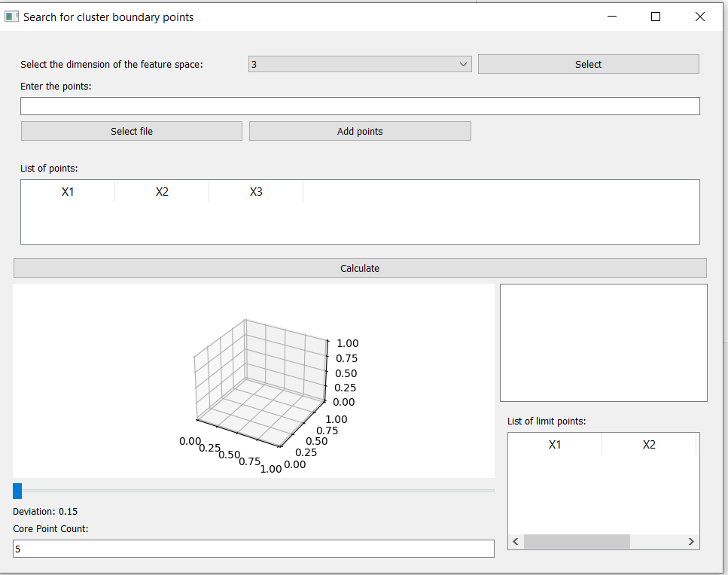728x575 pixels.
Task: Focus the Enter the points input field
Action: 360,106
